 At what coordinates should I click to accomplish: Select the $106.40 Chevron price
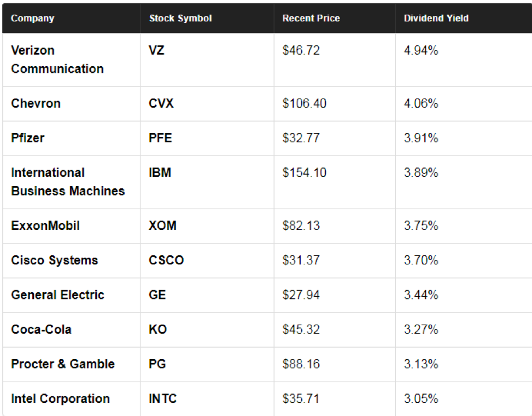(305, 103)
